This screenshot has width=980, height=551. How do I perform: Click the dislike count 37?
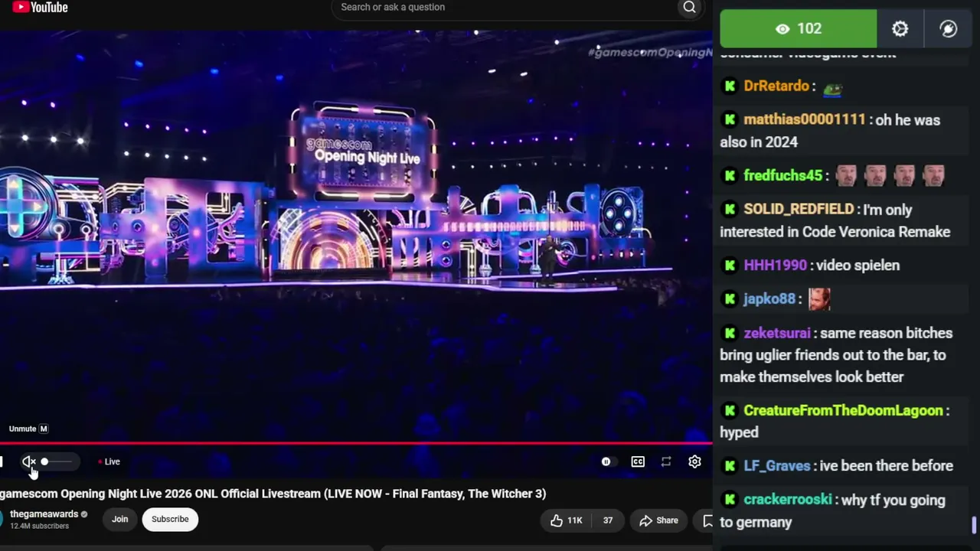[x=607, y=520]
